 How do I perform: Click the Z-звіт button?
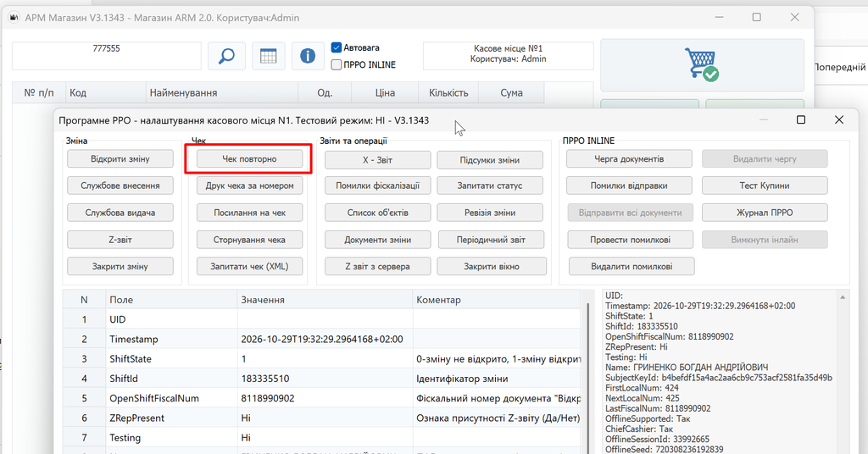120,240
